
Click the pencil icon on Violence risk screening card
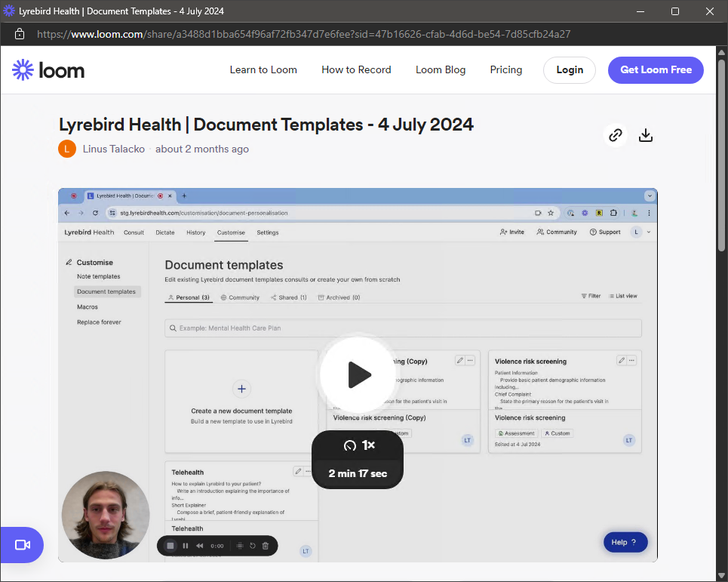[621, 360]
